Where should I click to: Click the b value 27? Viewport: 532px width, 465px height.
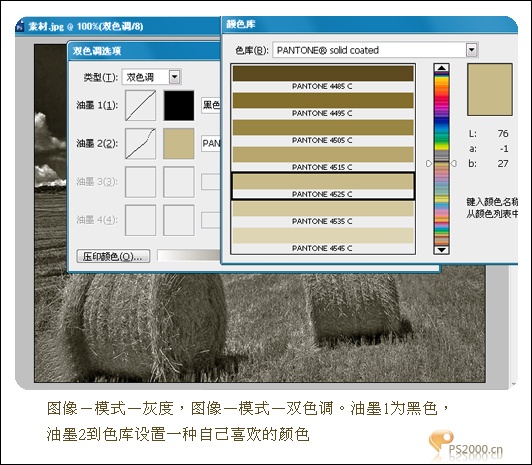click(x=503, y=163)
